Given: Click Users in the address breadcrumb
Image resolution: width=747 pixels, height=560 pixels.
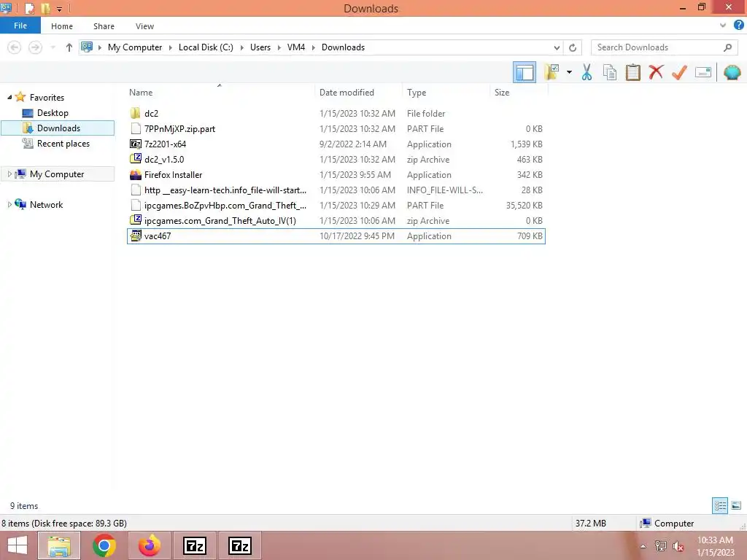Looking at the screenshot, I should click(x=260, y=47).
